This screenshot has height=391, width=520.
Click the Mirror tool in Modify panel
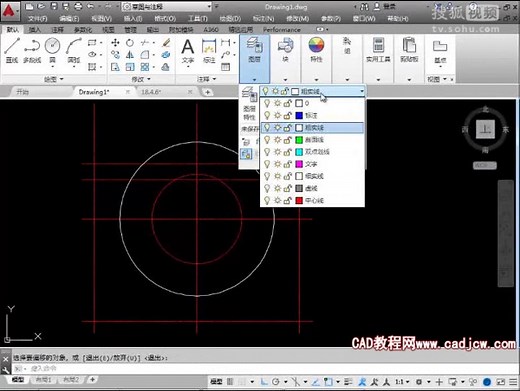pyautogui.click(x=130, y=55)
